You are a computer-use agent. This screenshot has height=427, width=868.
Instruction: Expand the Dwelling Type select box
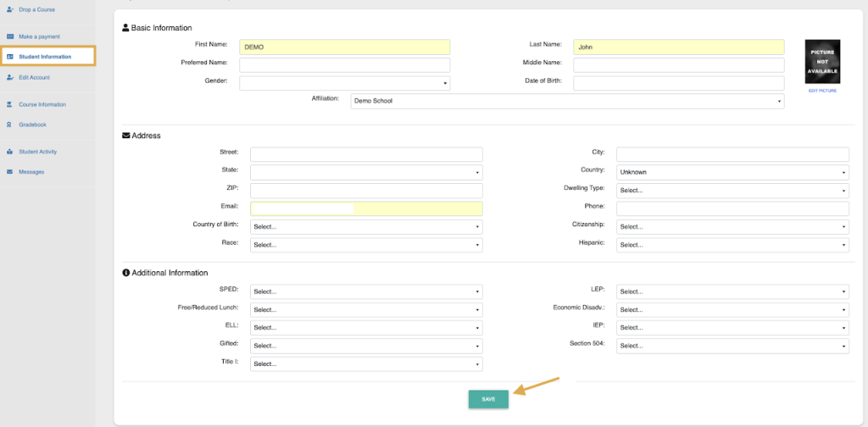pyautogui.click(x=732, y=191)
